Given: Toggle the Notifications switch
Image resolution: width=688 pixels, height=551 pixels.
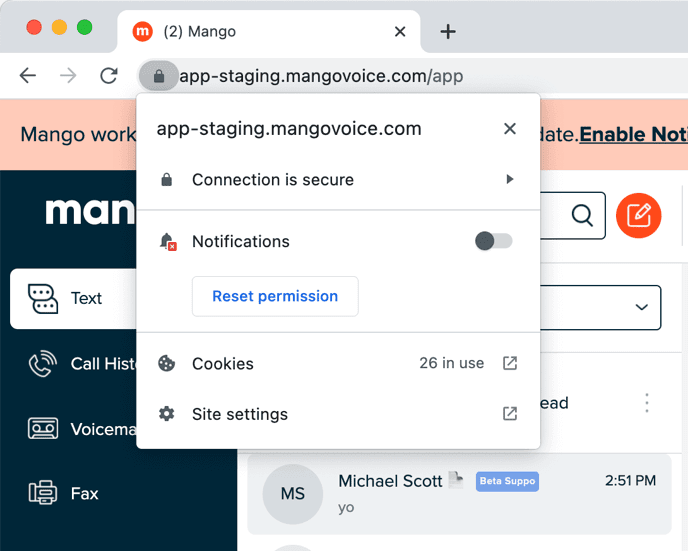Looking at the screenshot, I should [x=494, y=241].
